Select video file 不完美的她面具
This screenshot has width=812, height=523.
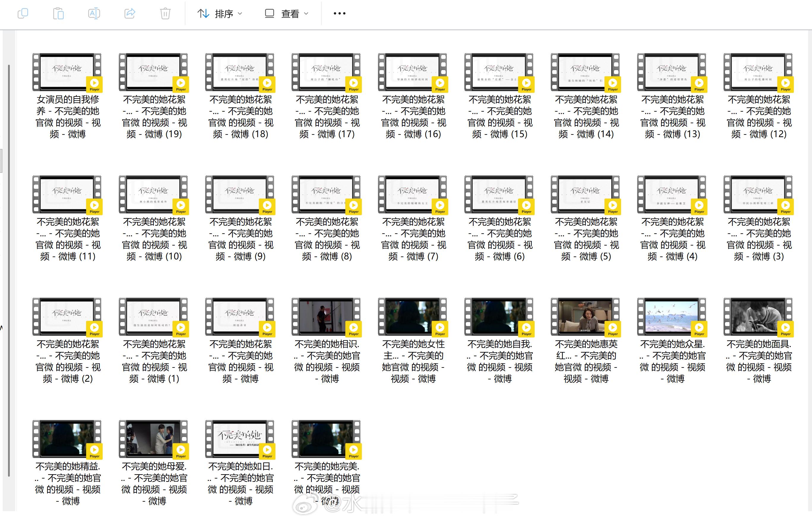758,341
